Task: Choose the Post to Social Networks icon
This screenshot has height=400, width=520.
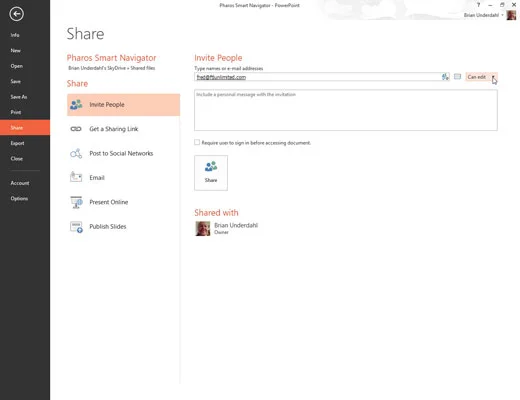Action: (x=76, y=153)
